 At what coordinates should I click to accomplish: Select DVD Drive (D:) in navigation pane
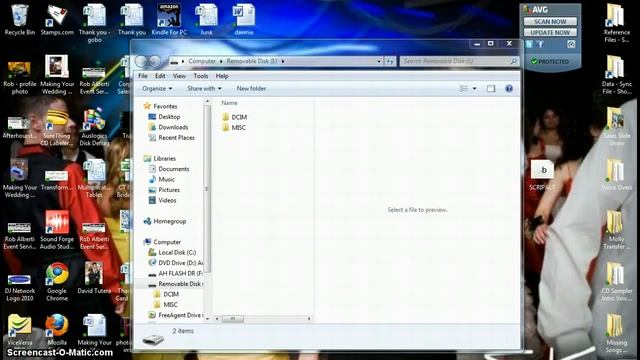pyautogui.click(x=176, y=263)
